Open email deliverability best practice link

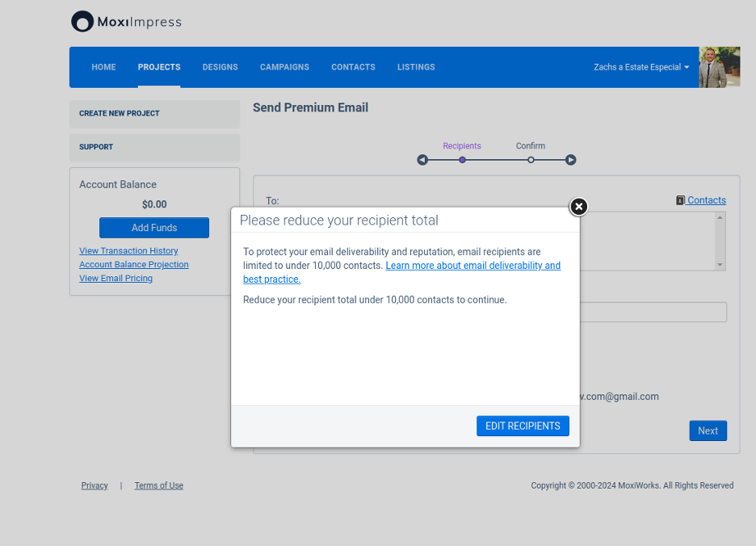tap(472, 266)
